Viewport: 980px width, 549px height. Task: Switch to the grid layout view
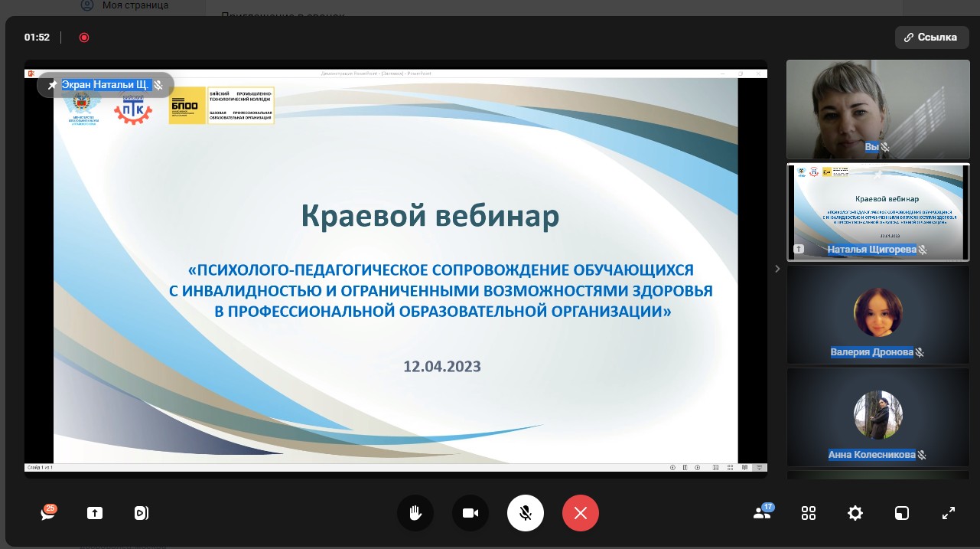coord(809,513)
